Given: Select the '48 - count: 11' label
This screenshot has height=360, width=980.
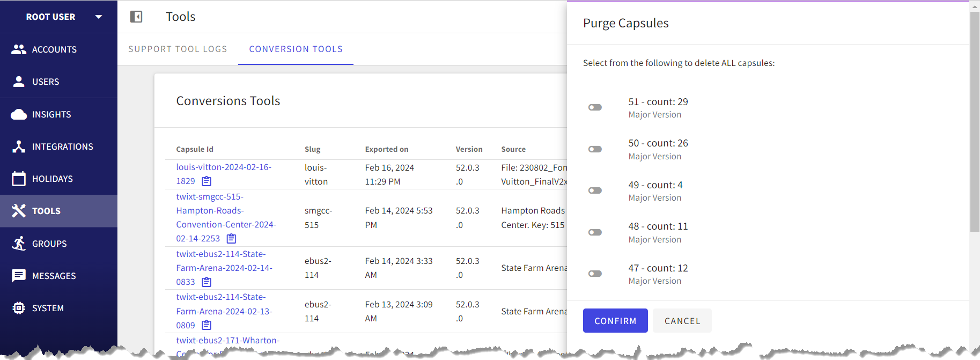Looking at the screenshot, I should click(x=658, y=226).
